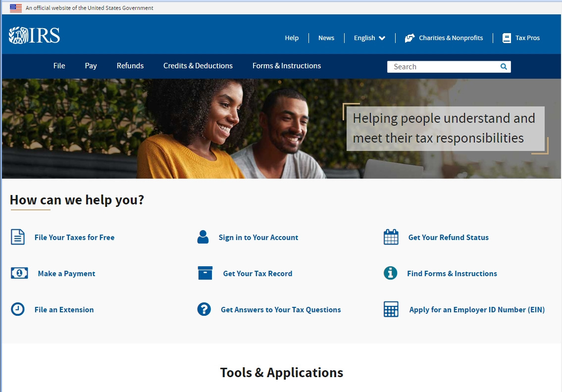Open the Credits & Deductions menu

198,66
